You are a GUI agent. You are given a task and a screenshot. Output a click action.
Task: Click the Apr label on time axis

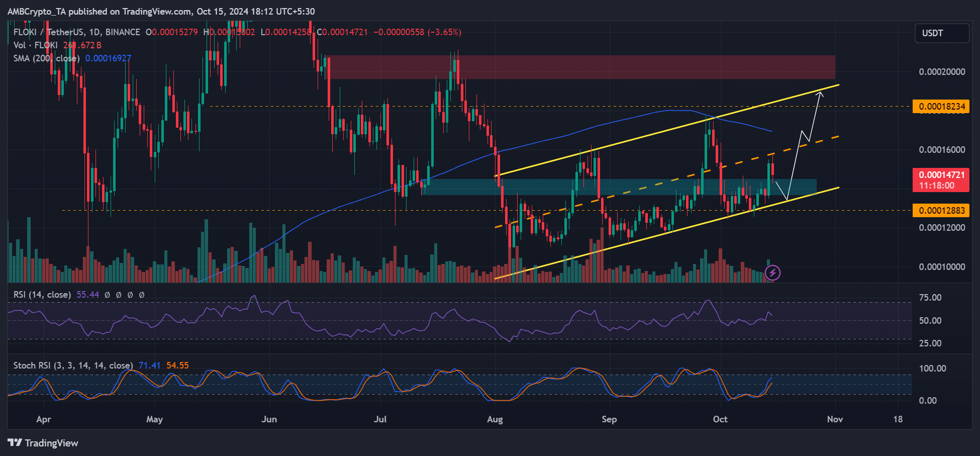coord(44,419)
